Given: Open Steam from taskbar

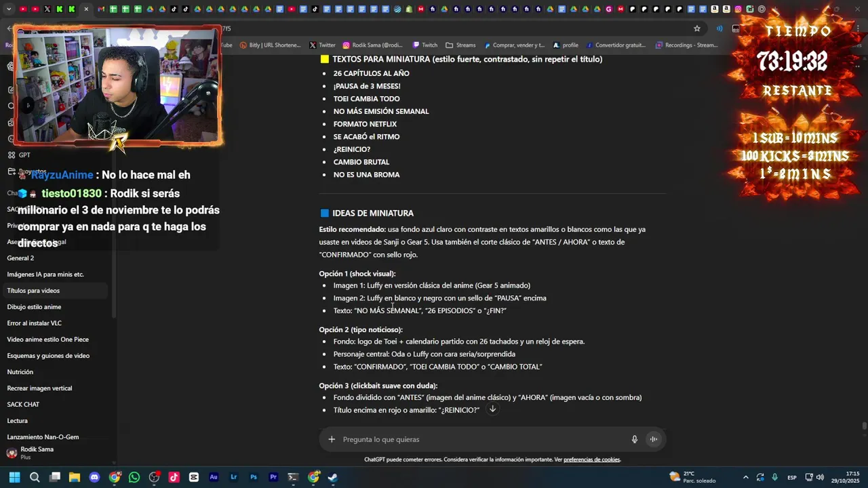Looking at the screenshot, I should pyautogui.click(x=333, y=477).
